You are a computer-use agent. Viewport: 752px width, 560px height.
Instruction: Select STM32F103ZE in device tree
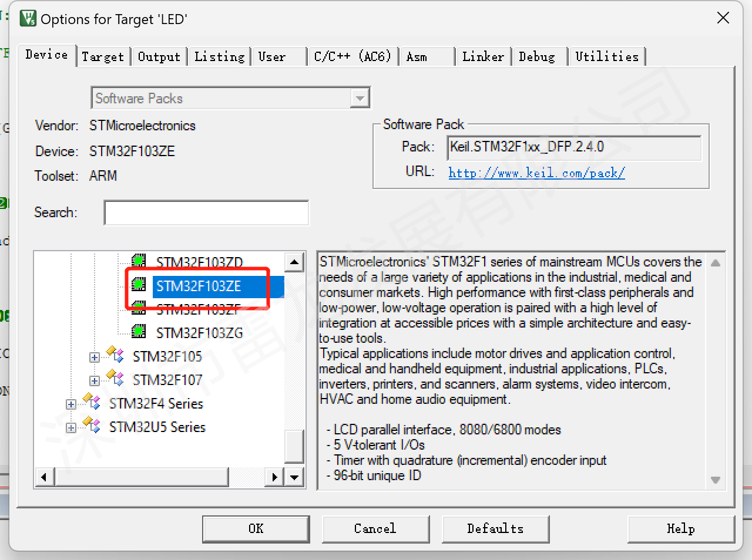[199, 286]
